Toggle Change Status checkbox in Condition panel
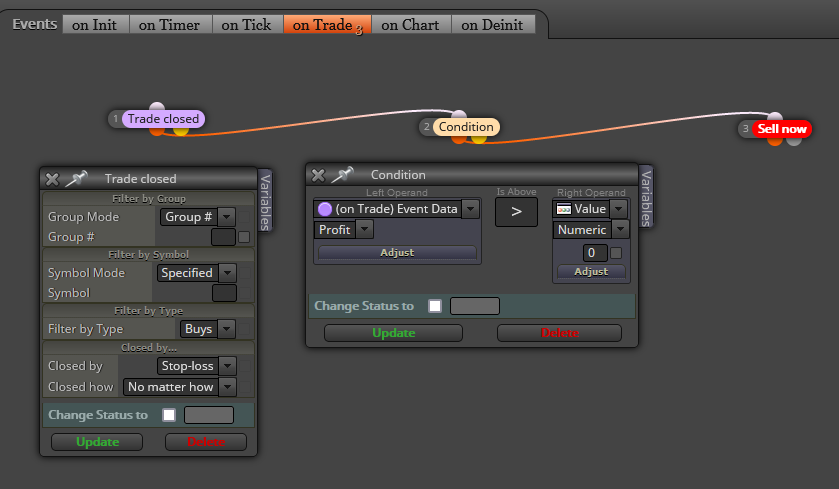Image resolution: width=839 pixels, height=489 pixels. tap(435, 306)
